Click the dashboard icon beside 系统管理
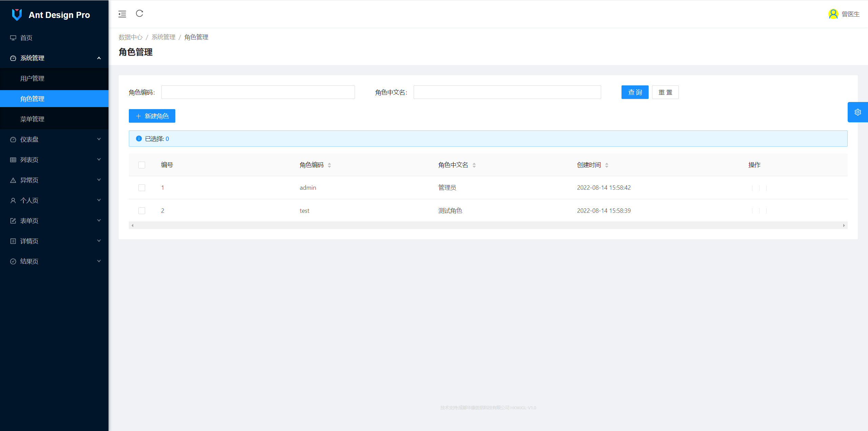This screenshot has height=431, width=868. click(x=13, y=58)
